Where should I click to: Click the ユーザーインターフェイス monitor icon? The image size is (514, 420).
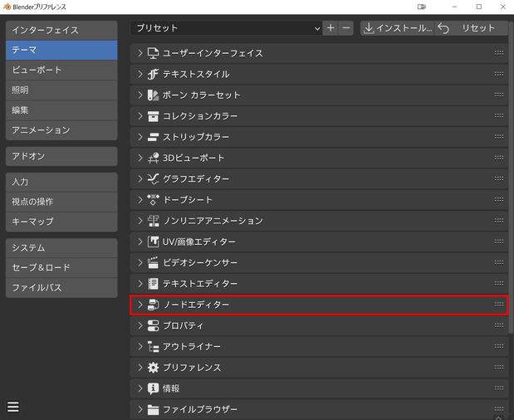[153, 53]
